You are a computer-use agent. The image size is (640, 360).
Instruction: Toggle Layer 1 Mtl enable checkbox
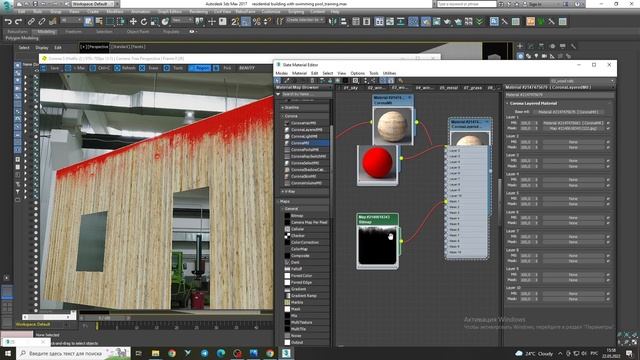[x=608, y=123]
